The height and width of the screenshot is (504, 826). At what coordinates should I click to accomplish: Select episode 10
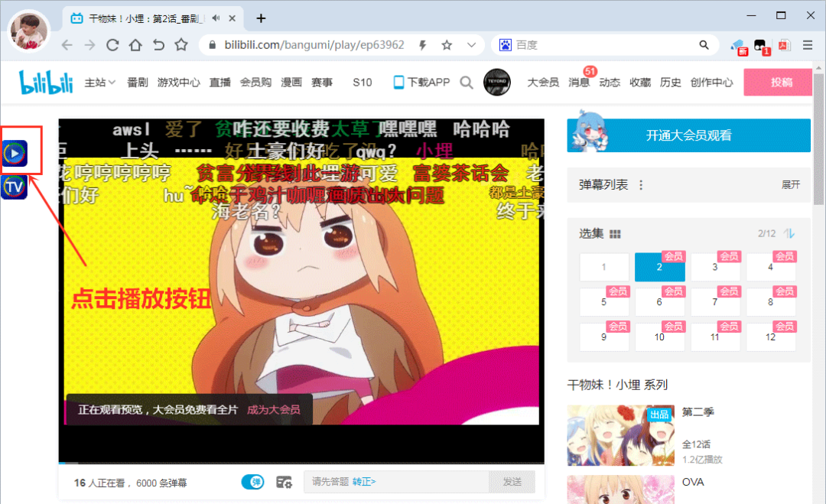659,337
